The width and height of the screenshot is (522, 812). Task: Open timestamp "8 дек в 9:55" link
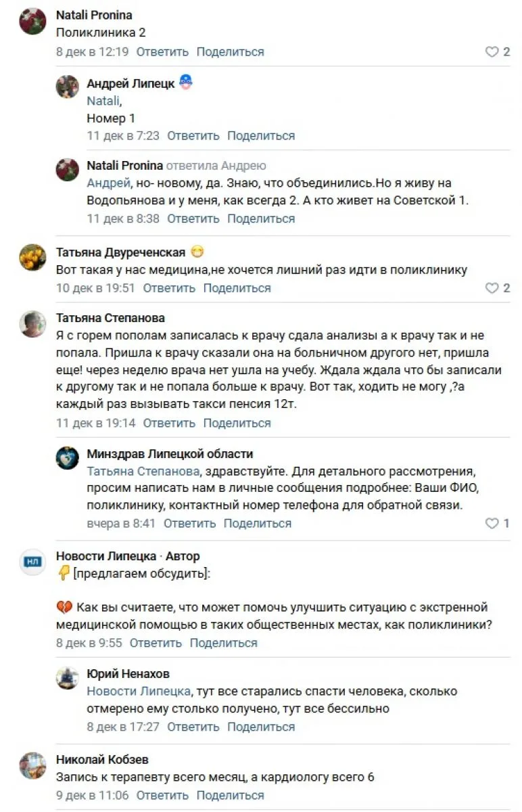pos(89,643)
